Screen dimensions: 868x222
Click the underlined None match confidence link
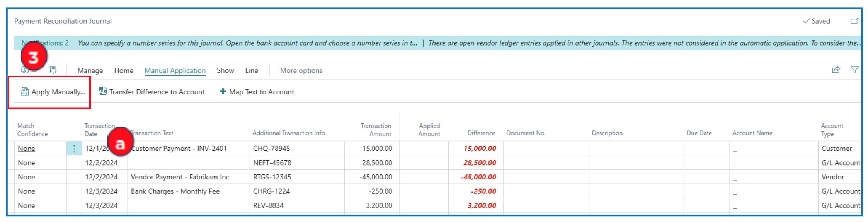pos(26,149)
